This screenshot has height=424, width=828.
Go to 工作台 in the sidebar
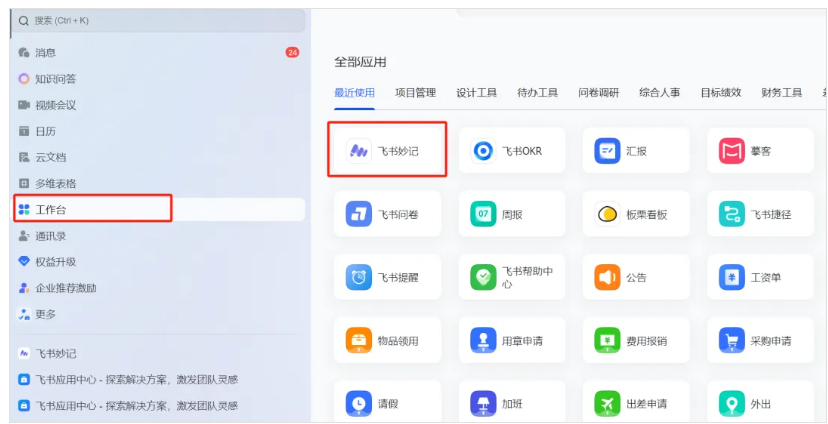pos(50,209)
